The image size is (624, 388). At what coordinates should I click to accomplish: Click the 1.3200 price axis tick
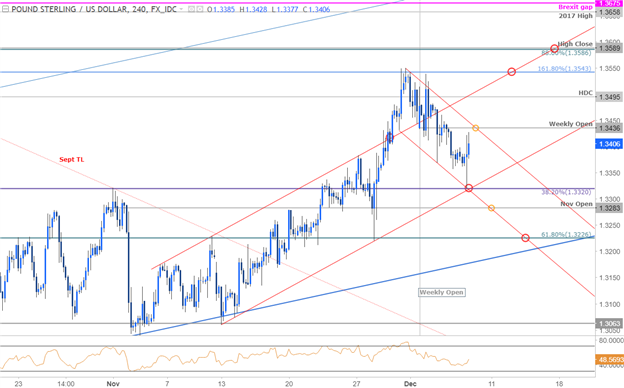(x=610, y=252)
